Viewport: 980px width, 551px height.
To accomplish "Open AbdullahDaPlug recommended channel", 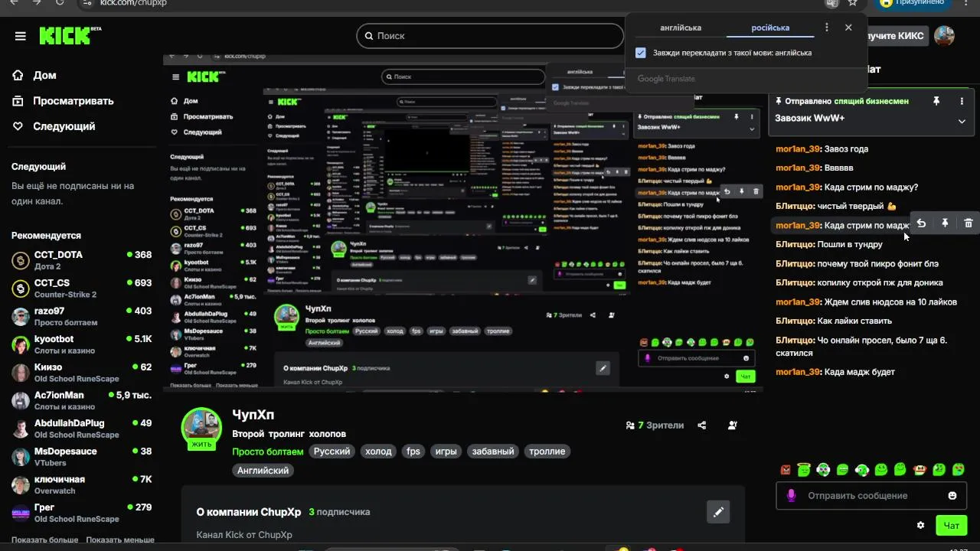I will (x=82, y=429).
